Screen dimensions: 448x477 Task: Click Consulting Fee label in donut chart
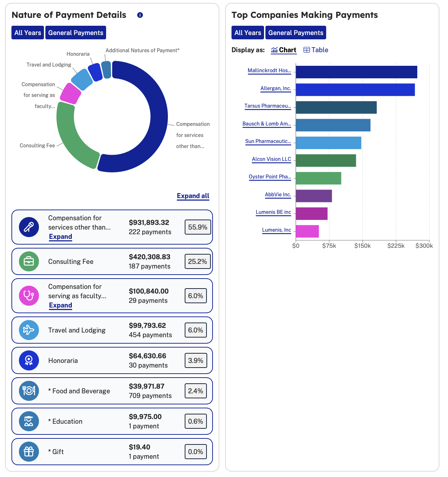pyautogui.click(x=38, y=146)
